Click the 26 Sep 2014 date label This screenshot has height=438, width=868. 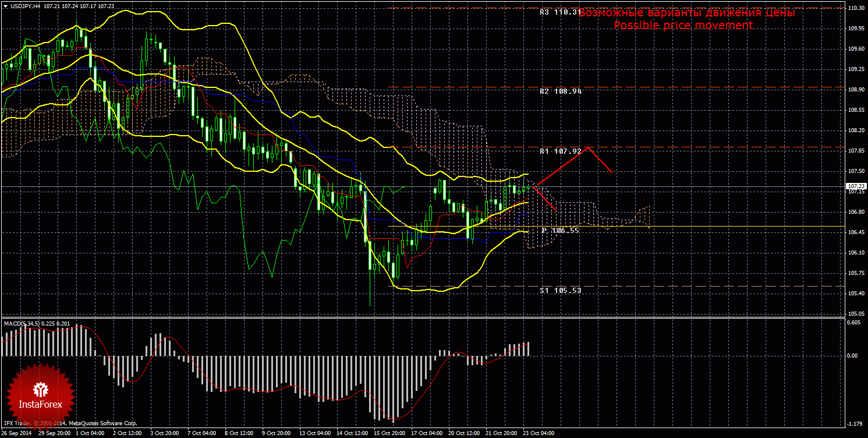(x=17, y=433)
